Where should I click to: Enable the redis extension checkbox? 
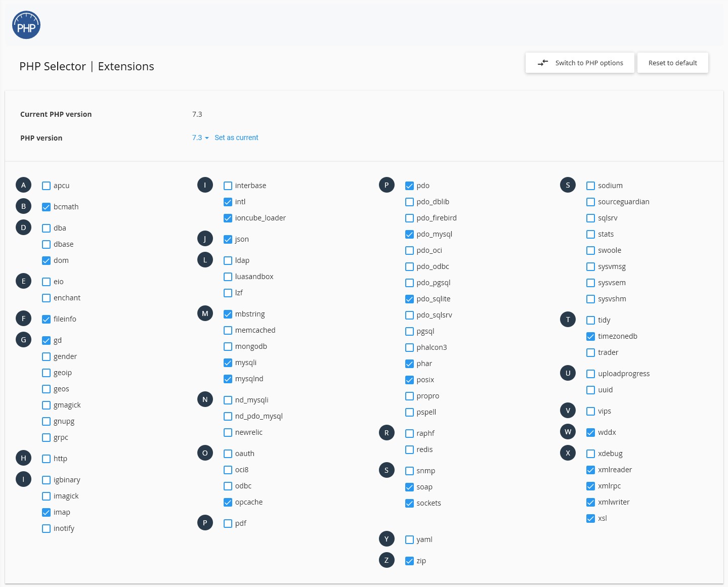(x=409, y=449)
